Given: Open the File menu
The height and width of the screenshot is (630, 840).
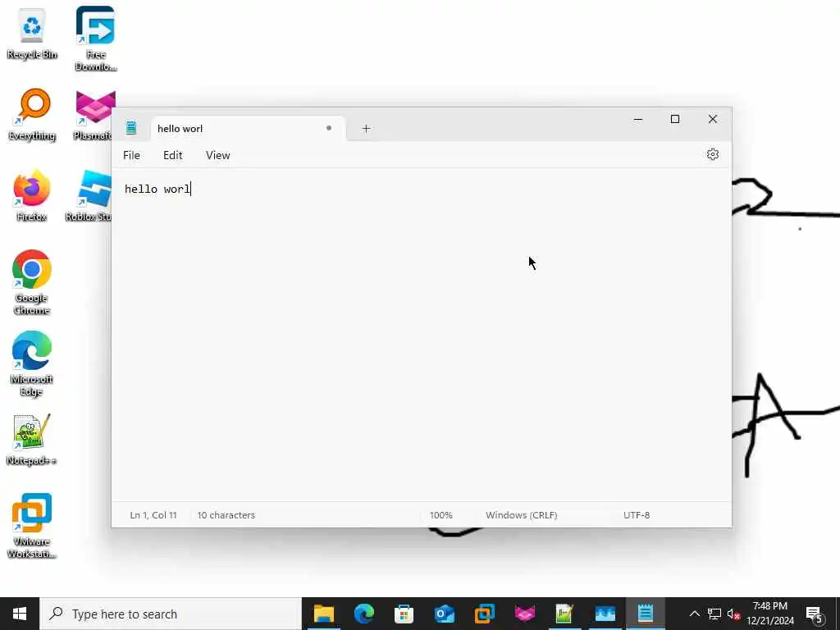Looking at the screenshot, I should click(131, 155).
